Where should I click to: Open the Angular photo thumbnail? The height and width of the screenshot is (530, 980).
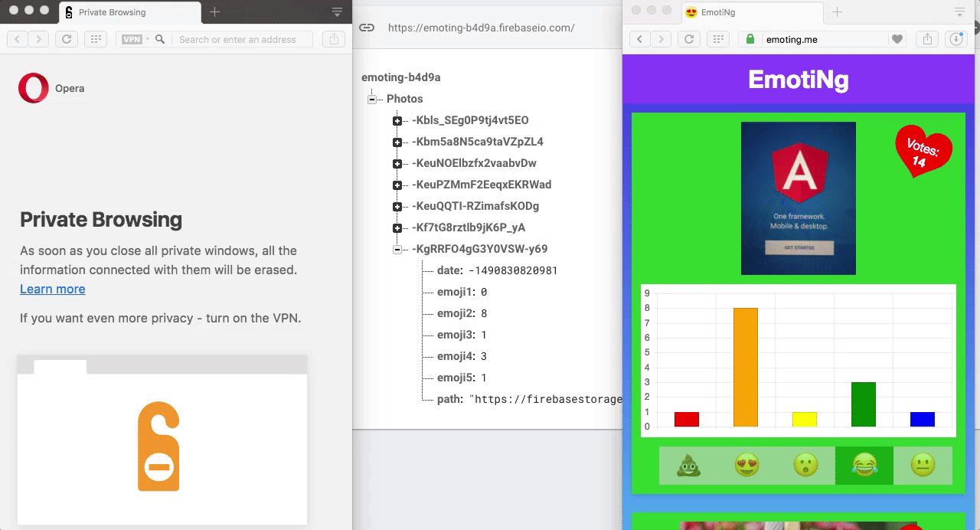point(799,198)
